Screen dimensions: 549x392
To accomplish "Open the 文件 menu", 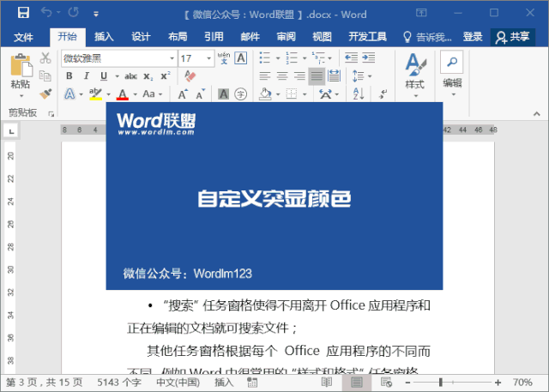I will point(23,37).
